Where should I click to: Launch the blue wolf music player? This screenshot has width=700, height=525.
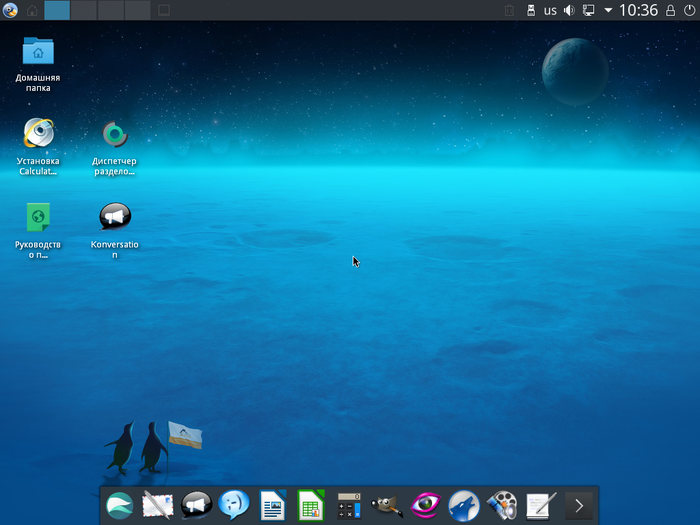tap(464, 505)
